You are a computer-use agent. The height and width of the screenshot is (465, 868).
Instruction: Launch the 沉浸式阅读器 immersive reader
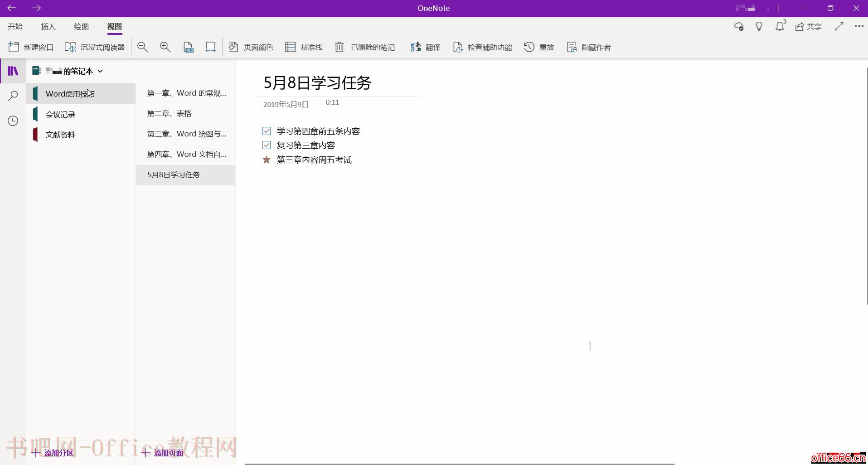pyautogui.click(x=95, y=47)
